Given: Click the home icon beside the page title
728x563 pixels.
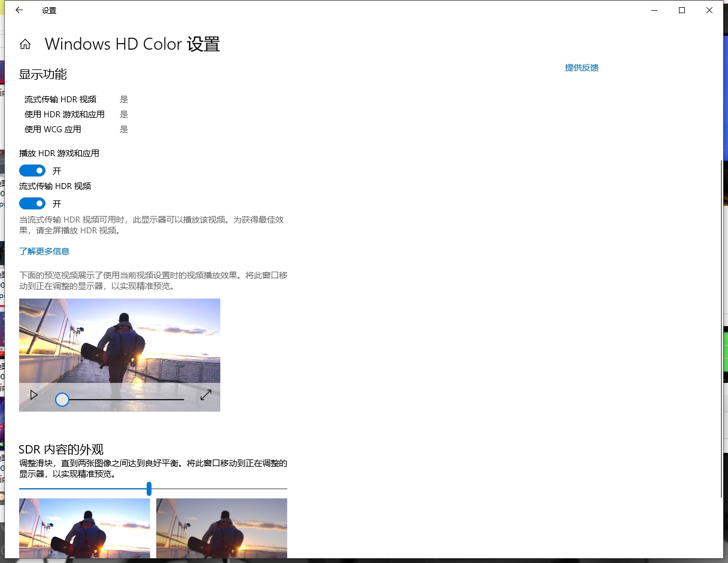Looking at the screenshot, I should (x=25, y=43).
